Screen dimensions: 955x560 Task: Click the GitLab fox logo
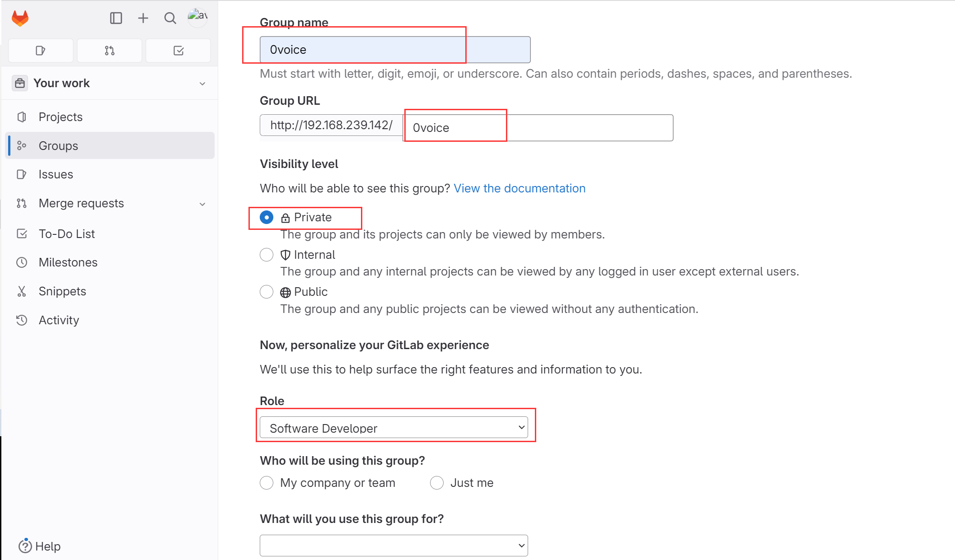[x=20, y=18]
